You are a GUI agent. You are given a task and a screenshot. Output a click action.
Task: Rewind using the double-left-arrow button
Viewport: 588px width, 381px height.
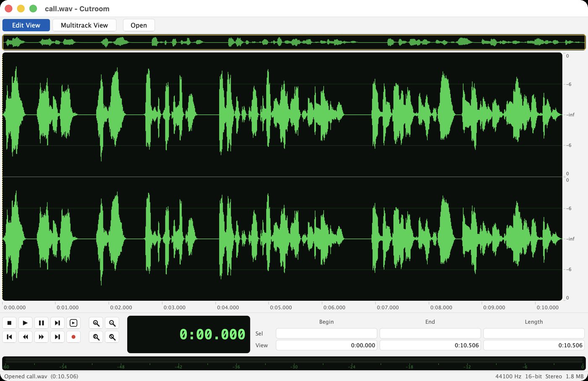[25, 337]
